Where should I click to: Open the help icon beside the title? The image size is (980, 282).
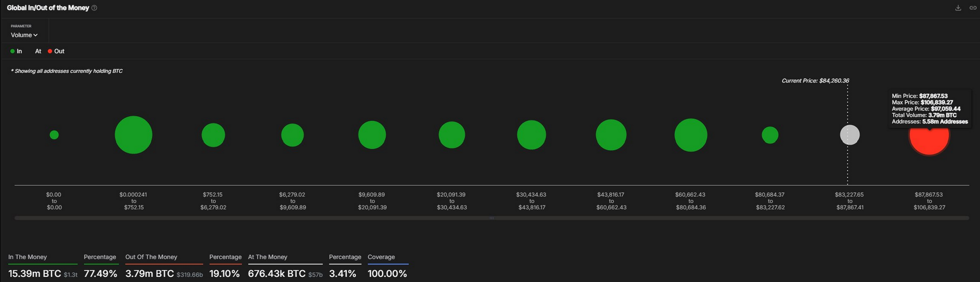94,8
